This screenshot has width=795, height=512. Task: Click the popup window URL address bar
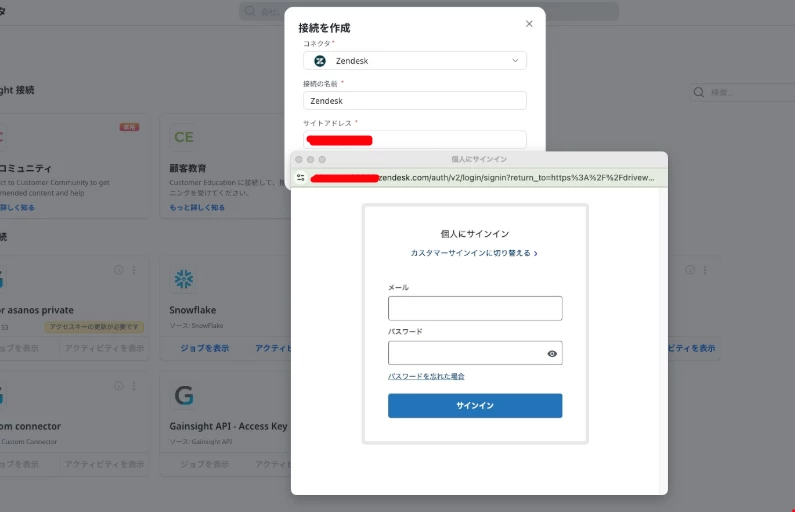tap(482, 178)
